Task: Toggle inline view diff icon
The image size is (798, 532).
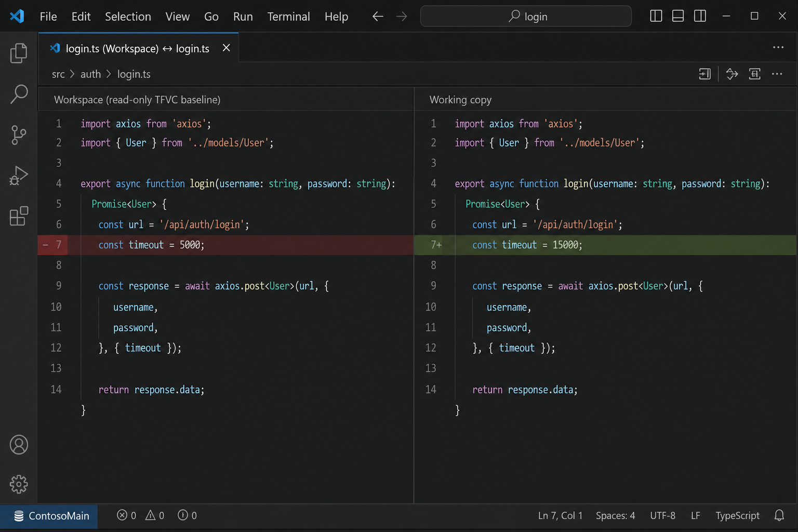Action: click(x=755, y=74)
